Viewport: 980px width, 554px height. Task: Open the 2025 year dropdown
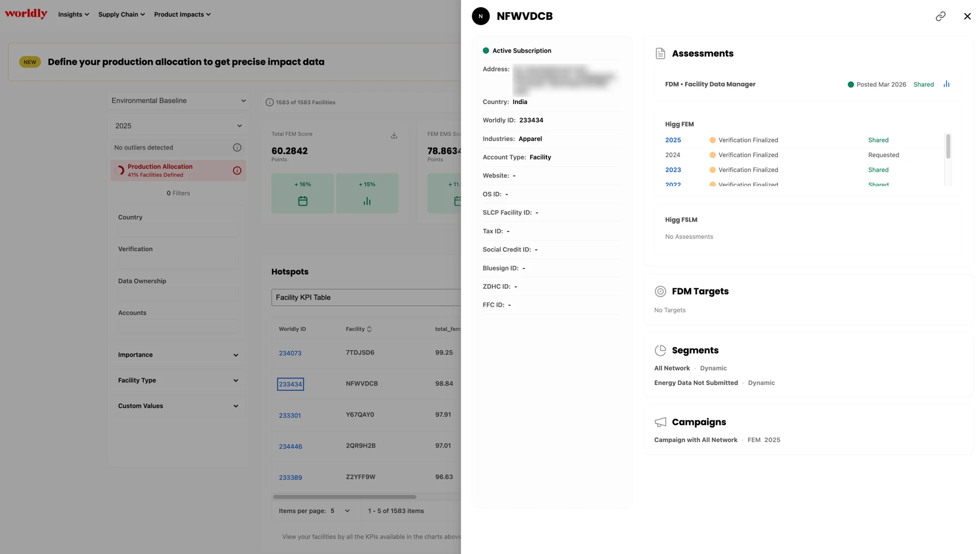178,126
